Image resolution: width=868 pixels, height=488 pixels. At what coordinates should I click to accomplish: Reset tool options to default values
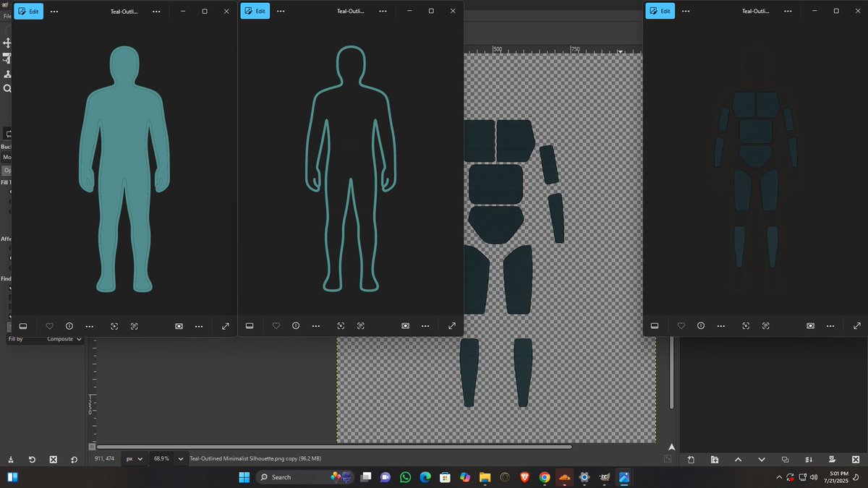click(x=74, y=460)
